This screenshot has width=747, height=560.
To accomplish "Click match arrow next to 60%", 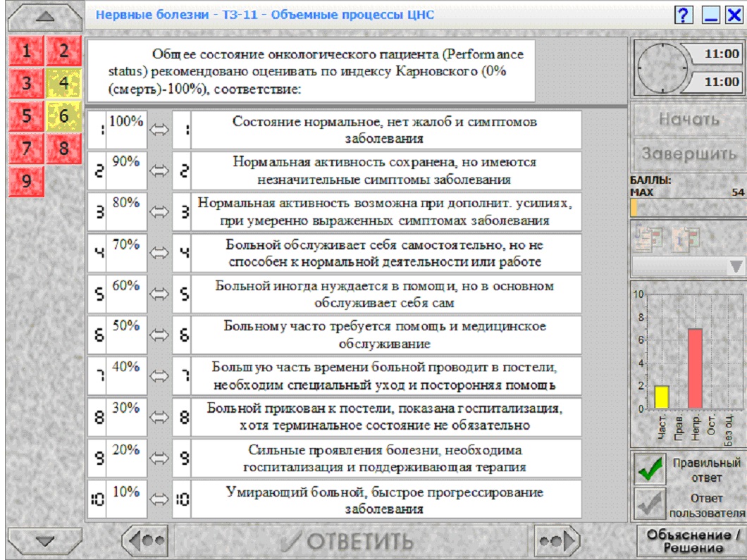I will [159, 294].
